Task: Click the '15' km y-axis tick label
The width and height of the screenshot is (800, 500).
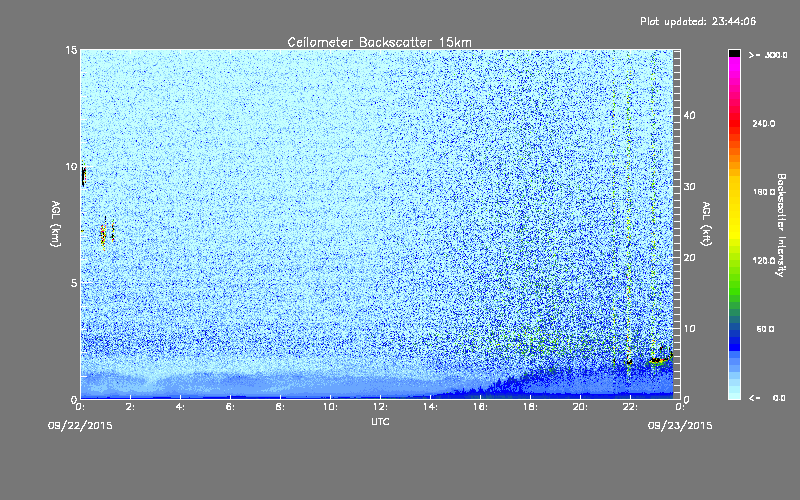Action: [x=71, y=50]
